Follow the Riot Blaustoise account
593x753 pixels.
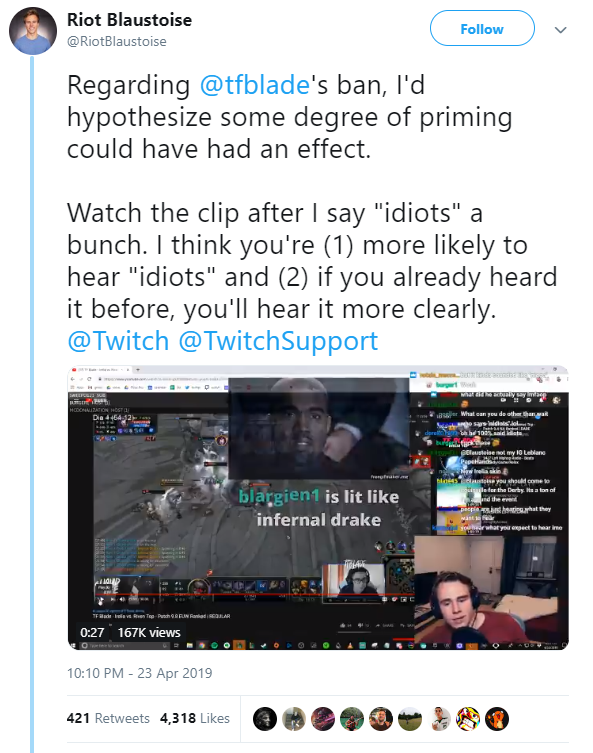482,29
